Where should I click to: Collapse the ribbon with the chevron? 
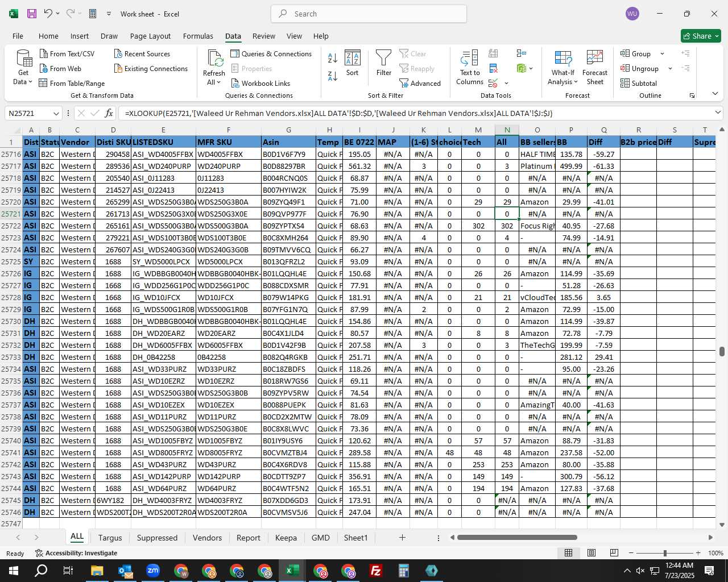coord(715,94)
